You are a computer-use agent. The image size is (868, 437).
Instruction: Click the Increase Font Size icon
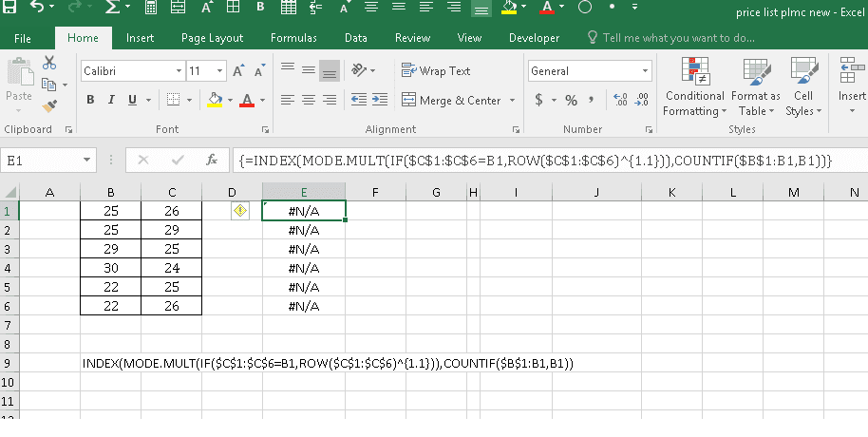pos(238,71)
